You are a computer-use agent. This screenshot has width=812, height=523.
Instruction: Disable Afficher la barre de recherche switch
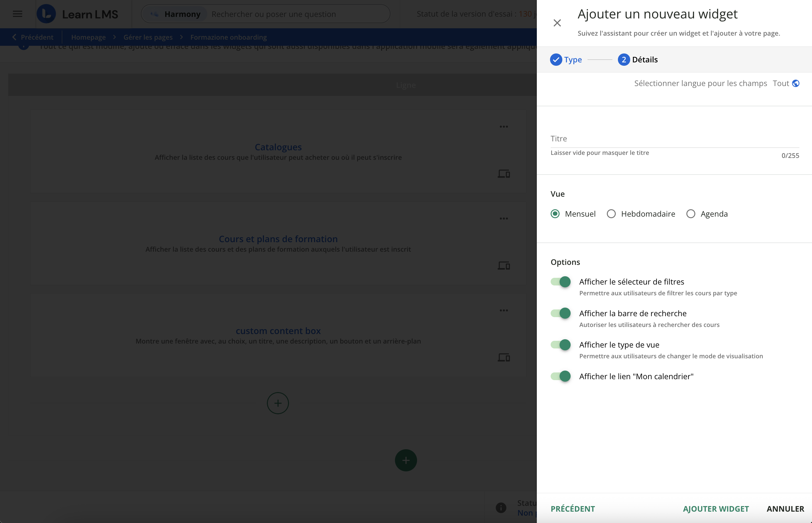(560, 313)
